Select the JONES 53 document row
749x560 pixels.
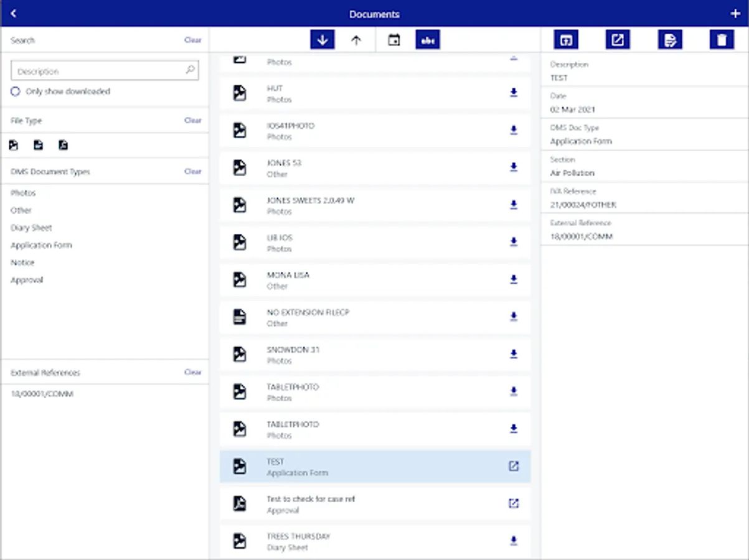click(375, 168)
